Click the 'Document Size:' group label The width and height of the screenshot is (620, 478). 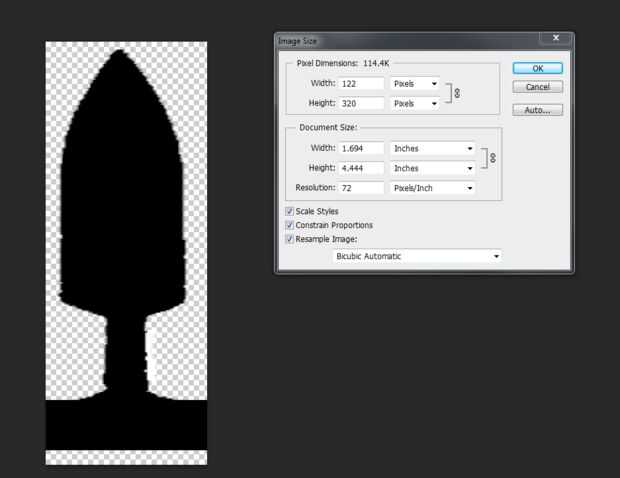click(328, 127)
